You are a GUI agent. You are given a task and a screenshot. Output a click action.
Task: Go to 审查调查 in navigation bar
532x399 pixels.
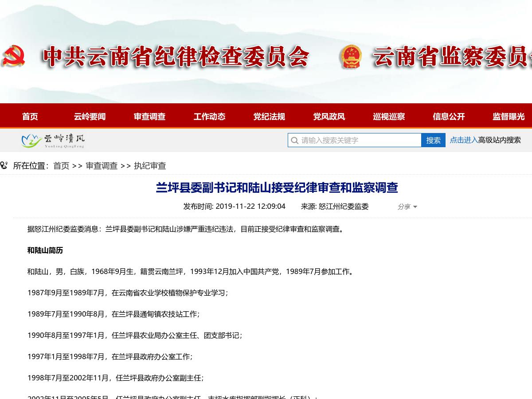pos(149,117)
